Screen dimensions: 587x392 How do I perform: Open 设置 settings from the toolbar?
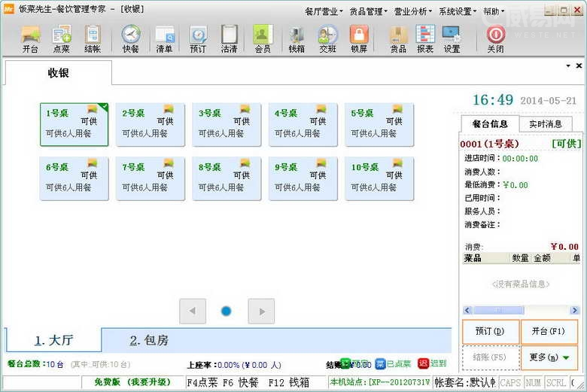click(x=452, y=38)
